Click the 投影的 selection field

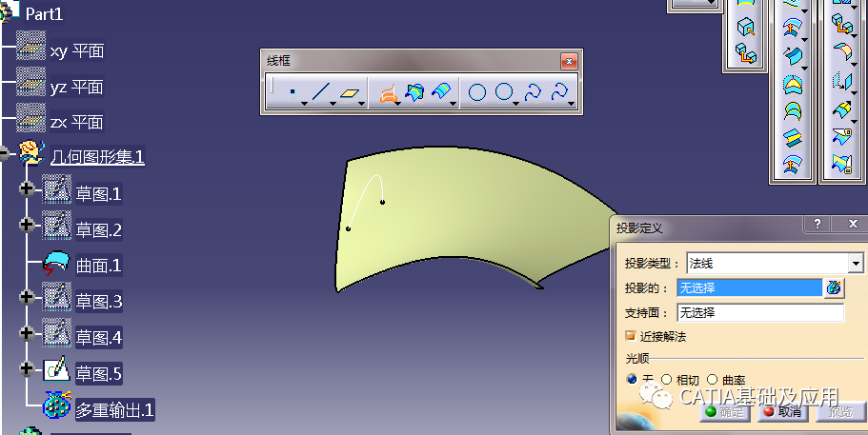pyautogui.click(x=750, y=288)
